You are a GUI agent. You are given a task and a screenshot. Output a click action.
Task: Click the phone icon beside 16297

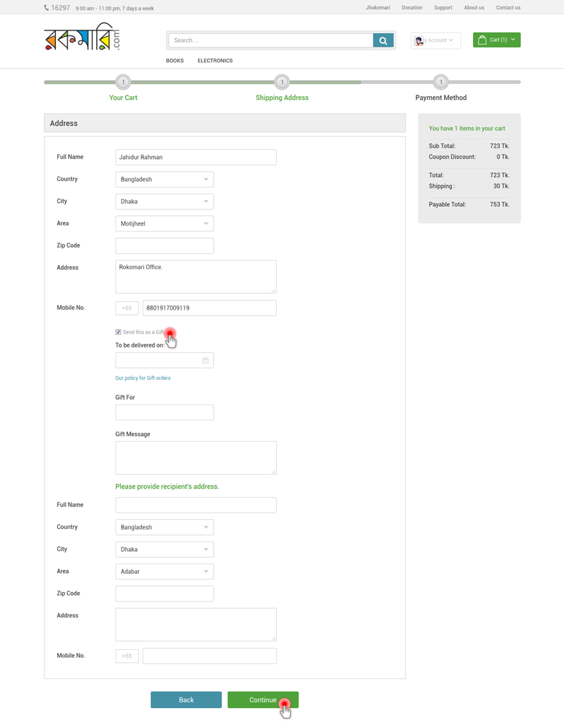click(46, 8)
